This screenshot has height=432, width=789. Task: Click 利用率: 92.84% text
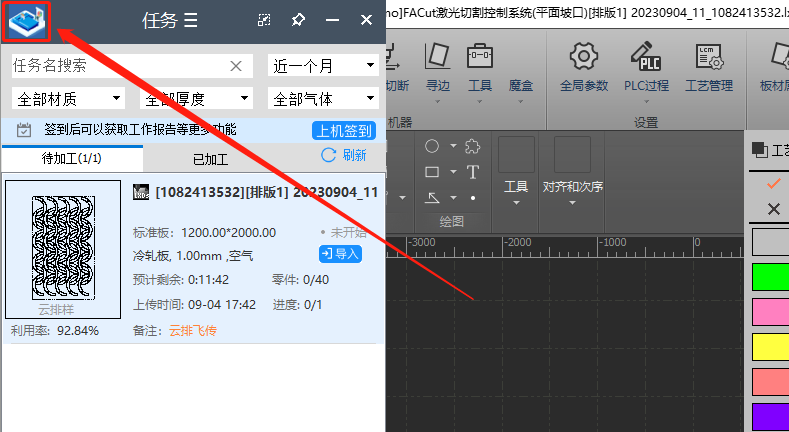coord(55,331)
